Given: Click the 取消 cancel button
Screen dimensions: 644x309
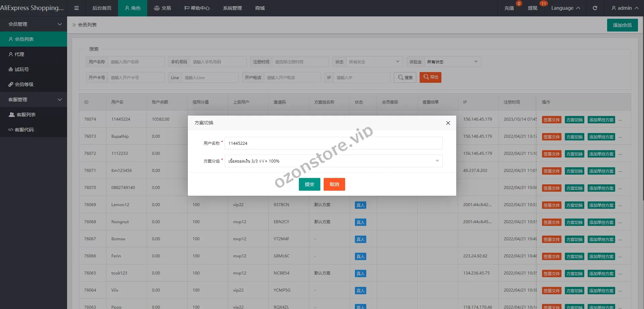Looking at the screenshot, I should [334, 184].
